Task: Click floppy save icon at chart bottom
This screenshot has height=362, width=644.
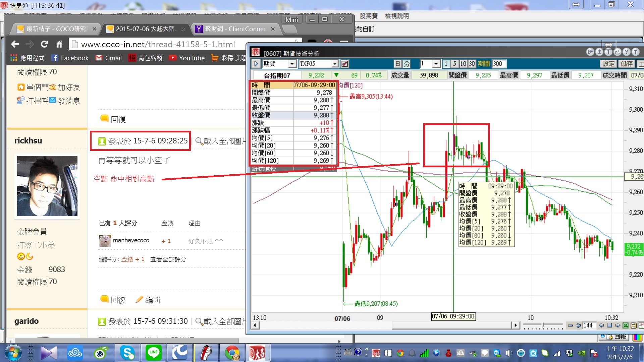Action: point(634,325)
